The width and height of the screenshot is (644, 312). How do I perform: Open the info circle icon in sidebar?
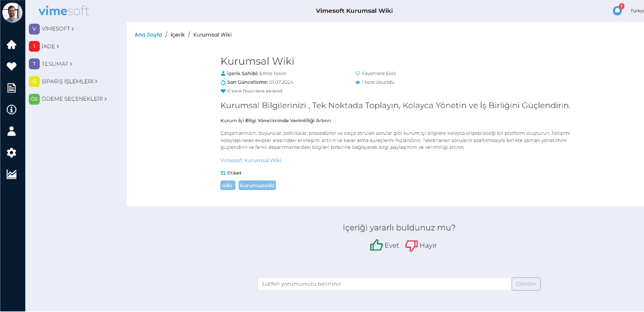[11, 109]
